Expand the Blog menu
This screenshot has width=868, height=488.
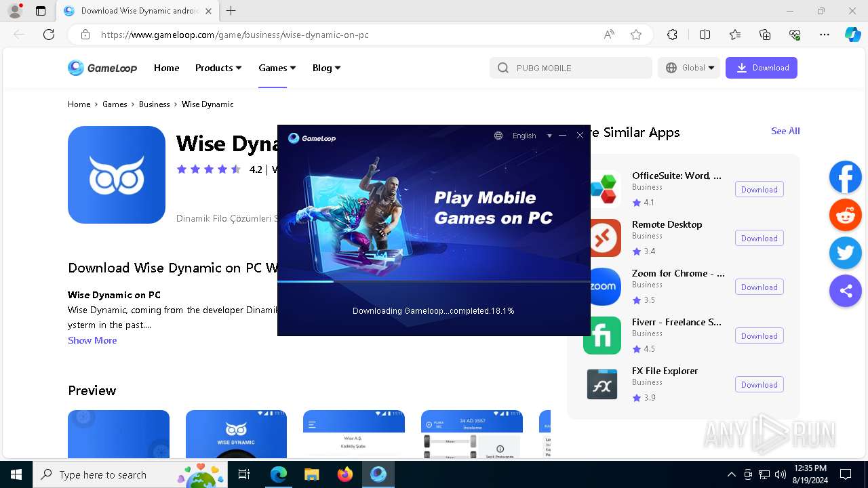(327, 68)
